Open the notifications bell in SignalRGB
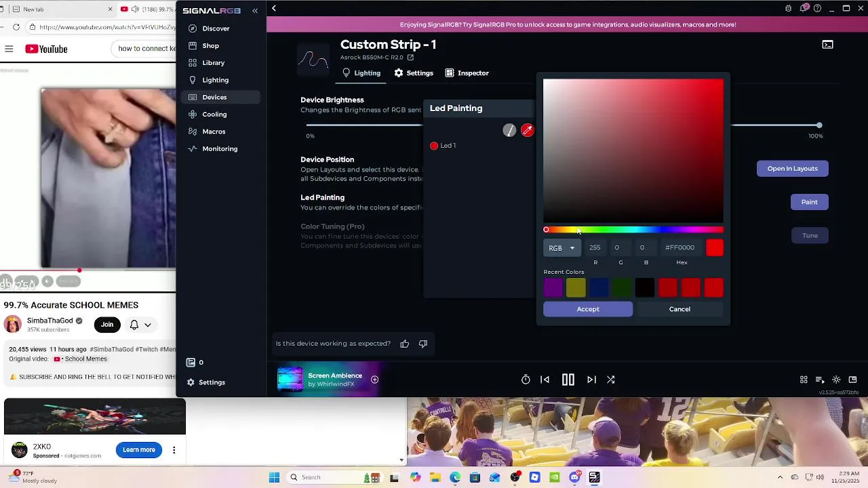The height and width of the screenshot is (488, 868). click(804, 8)
